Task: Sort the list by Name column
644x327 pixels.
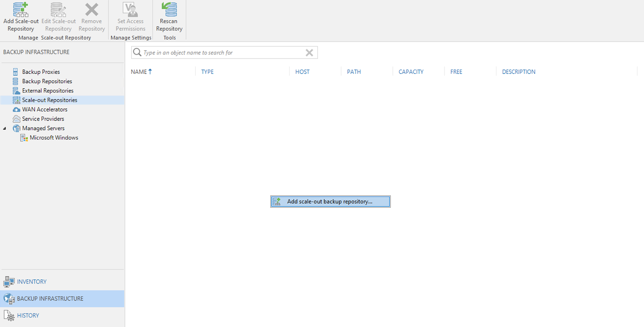Action: click(x=139, y=72)
